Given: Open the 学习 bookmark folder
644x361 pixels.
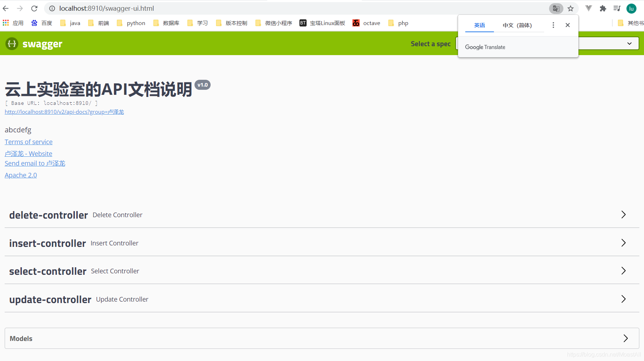Looking at the screenshot, I should coord(197,23).
